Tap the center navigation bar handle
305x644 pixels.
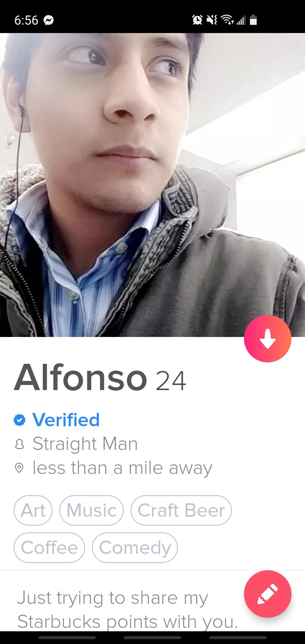coord(152,638)
